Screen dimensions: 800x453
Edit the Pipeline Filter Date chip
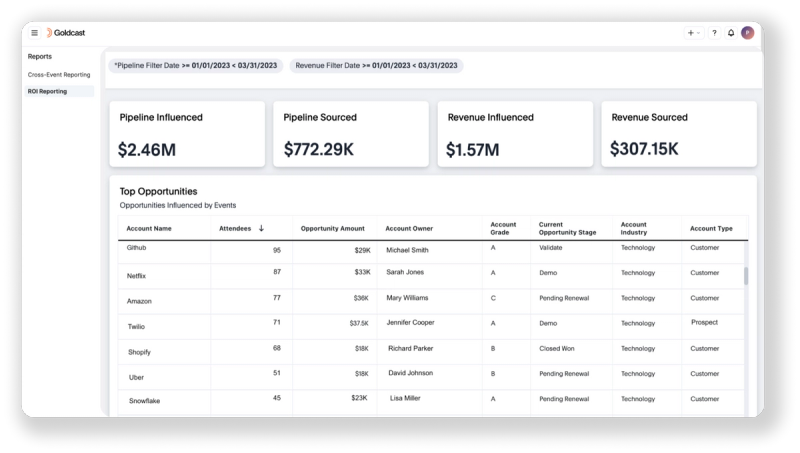click(x=195, y=65)
